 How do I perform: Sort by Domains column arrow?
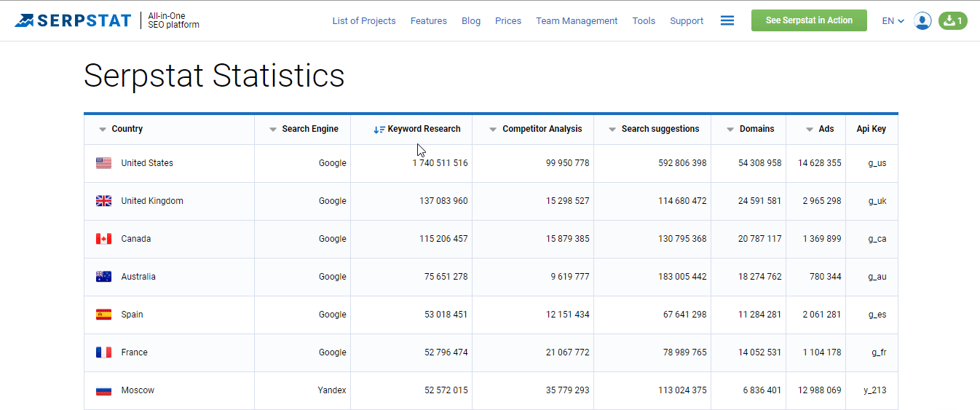click(730, 130)
